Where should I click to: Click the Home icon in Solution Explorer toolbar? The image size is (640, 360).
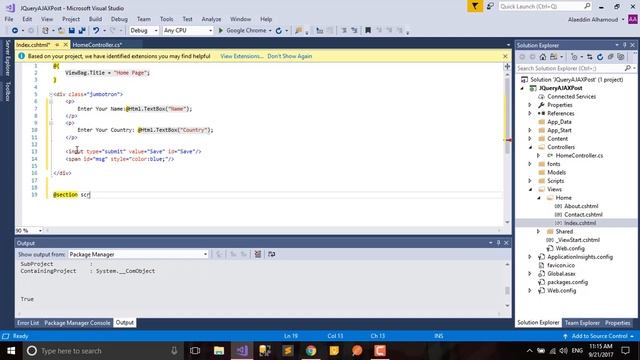[x=542, y=57]
